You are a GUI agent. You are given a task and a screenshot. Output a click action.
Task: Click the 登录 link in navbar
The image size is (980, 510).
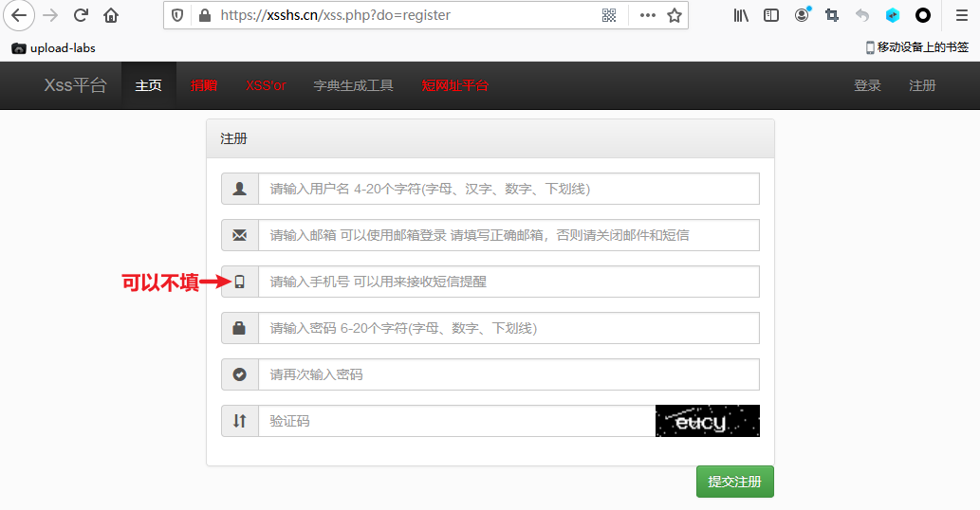(867, 85)
